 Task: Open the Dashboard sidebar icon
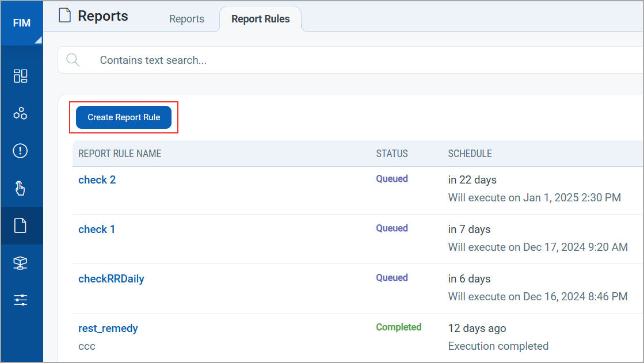20,76
